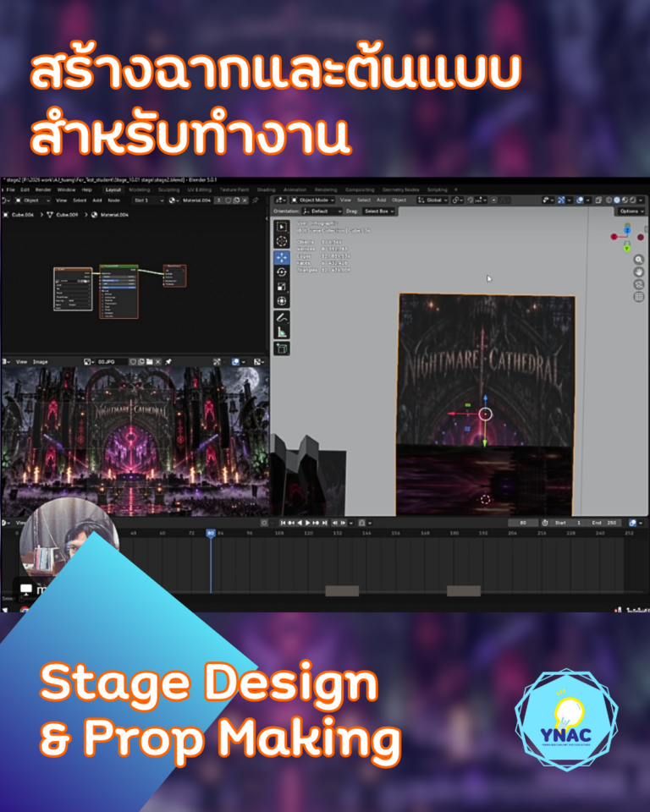Screen dimensions: 650x812
Task: Toggle viewport overlays button
Action: click(x=580, y=200)
